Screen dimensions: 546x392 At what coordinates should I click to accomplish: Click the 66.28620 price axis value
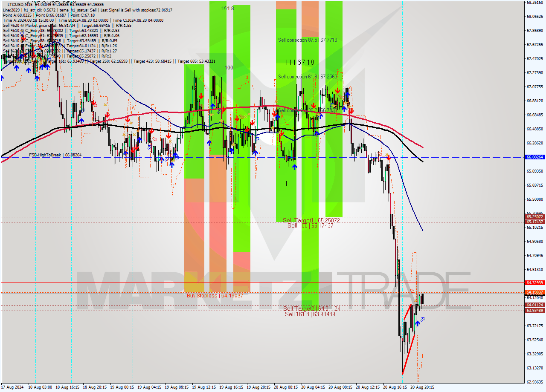coord(535,143)
